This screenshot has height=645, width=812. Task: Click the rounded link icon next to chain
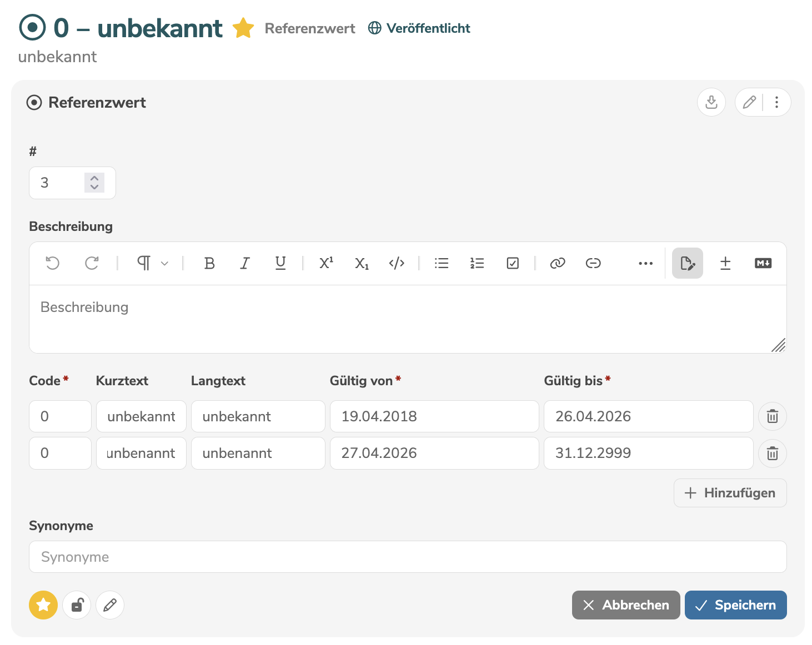[x=593, y=263]
